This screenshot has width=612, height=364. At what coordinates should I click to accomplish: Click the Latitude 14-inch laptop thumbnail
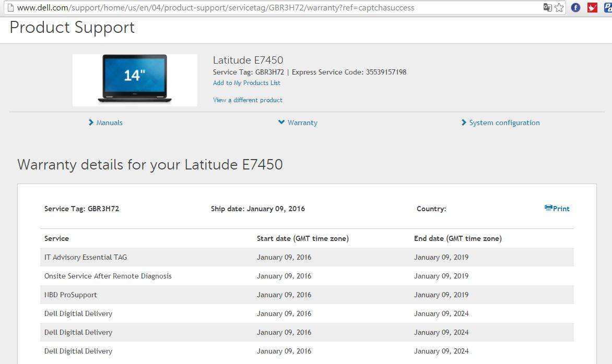(135, 80)
